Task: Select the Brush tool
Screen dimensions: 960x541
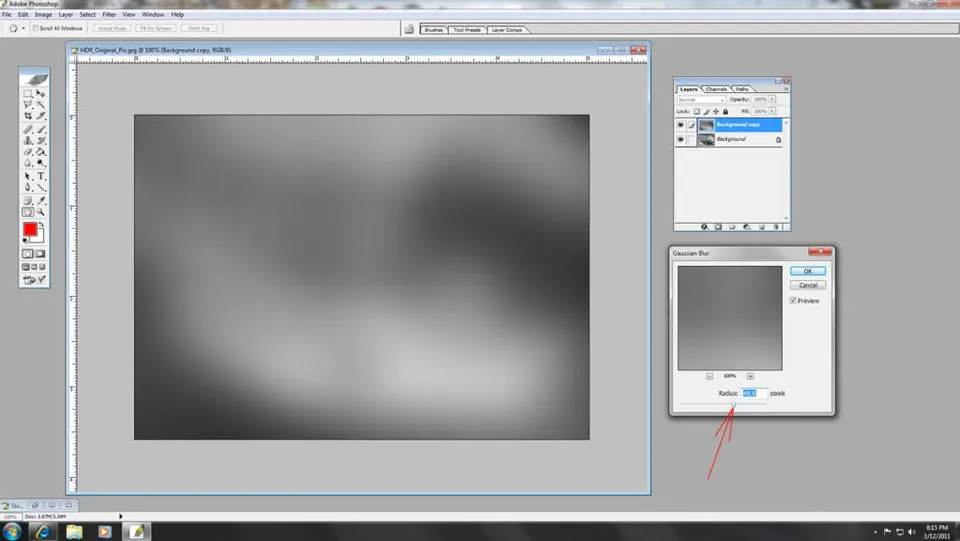Action: click(41, 130)
